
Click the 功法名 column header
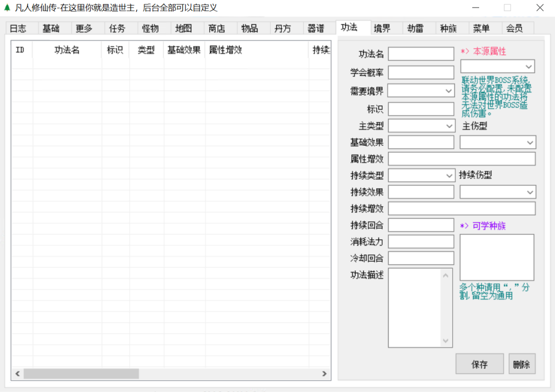tap(67, 50)
